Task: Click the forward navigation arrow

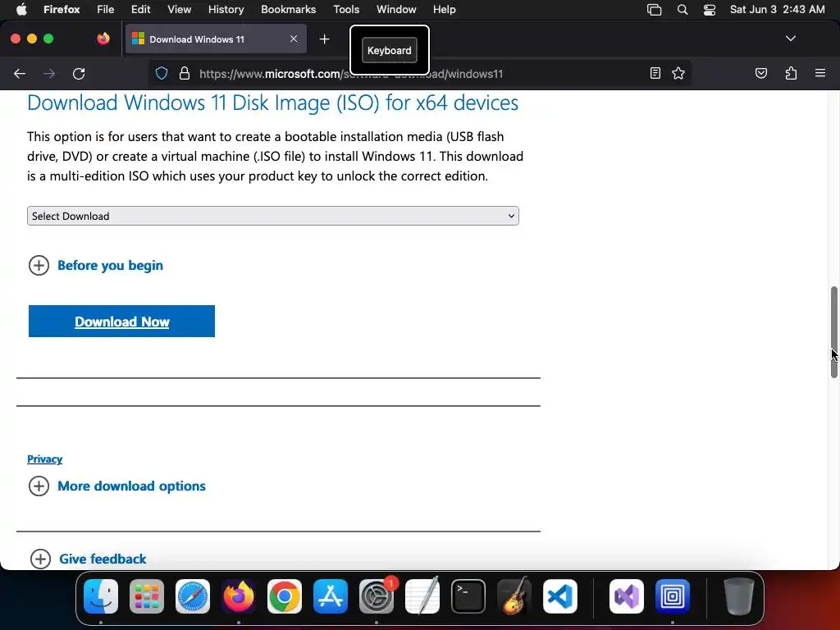Action: (49, 74)
